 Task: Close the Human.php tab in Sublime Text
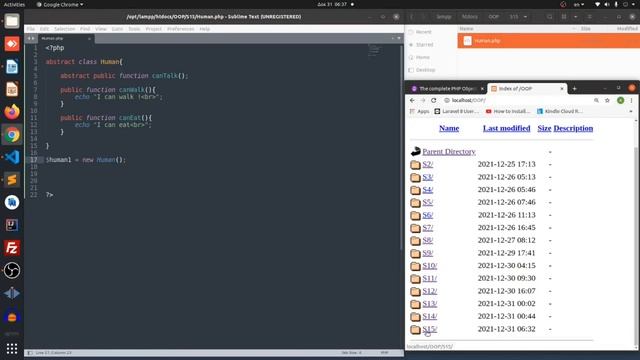[x=89, y=38]
